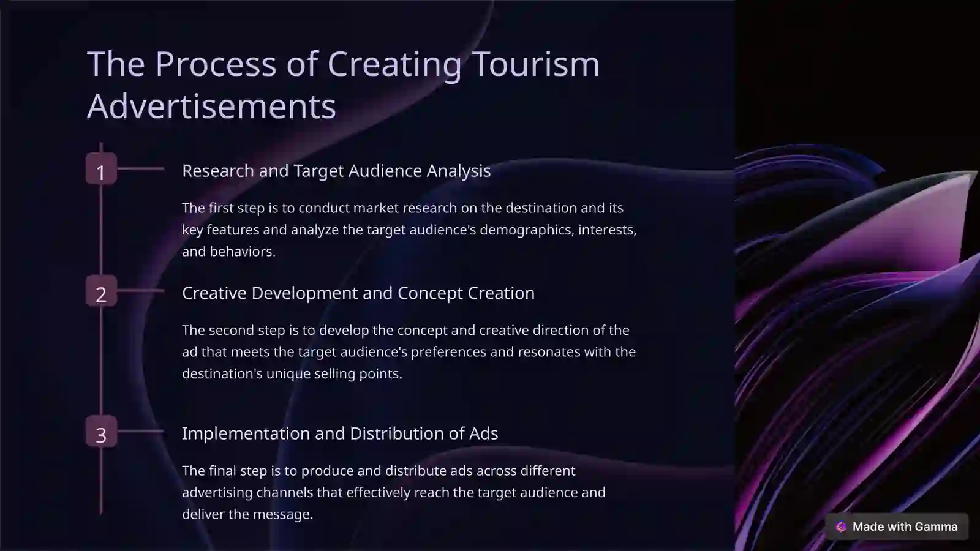Viewport: 980px width, 551px height.
Task: Click the slide title 'The Process of Creating Tourism Advertisements'
Action: pos(343,84)
